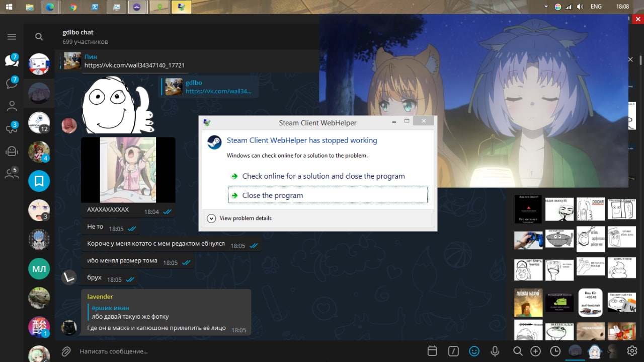Viewport: 644px width, 362px height.
Task: Click the thumbs-up troll face sticker in chat
Action: (x=118, y=104)
